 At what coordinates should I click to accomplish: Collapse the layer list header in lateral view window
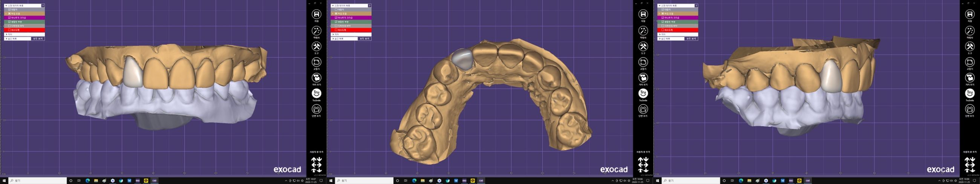pyautogui.click(x=660, y=6)
